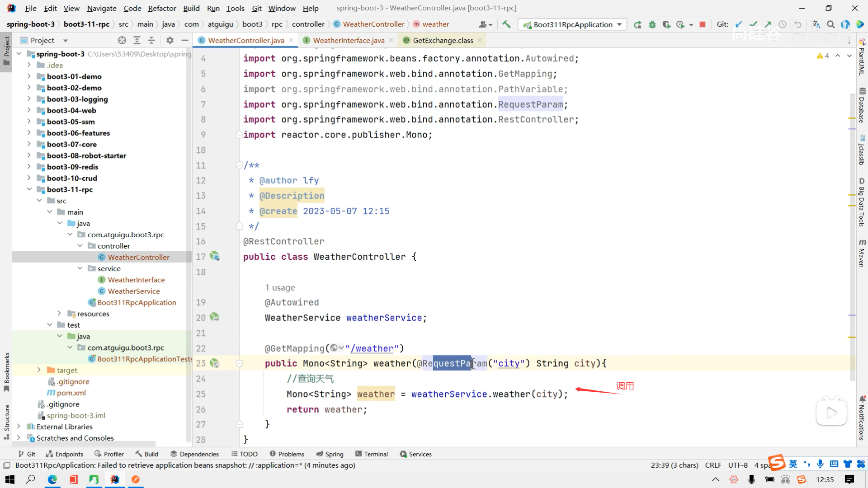This screenshot has height=488, width=868.
Task: Click Git push arrow icon
Action: (768, 24)
